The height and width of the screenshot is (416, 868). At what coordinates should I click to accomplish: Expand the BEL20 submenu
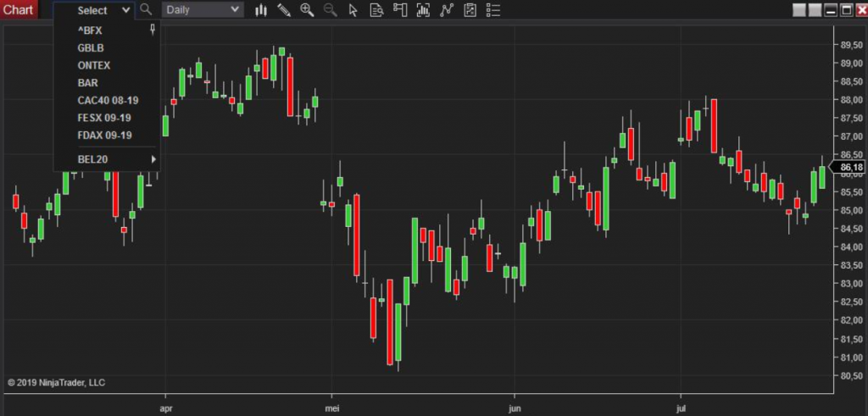[107, 159]
